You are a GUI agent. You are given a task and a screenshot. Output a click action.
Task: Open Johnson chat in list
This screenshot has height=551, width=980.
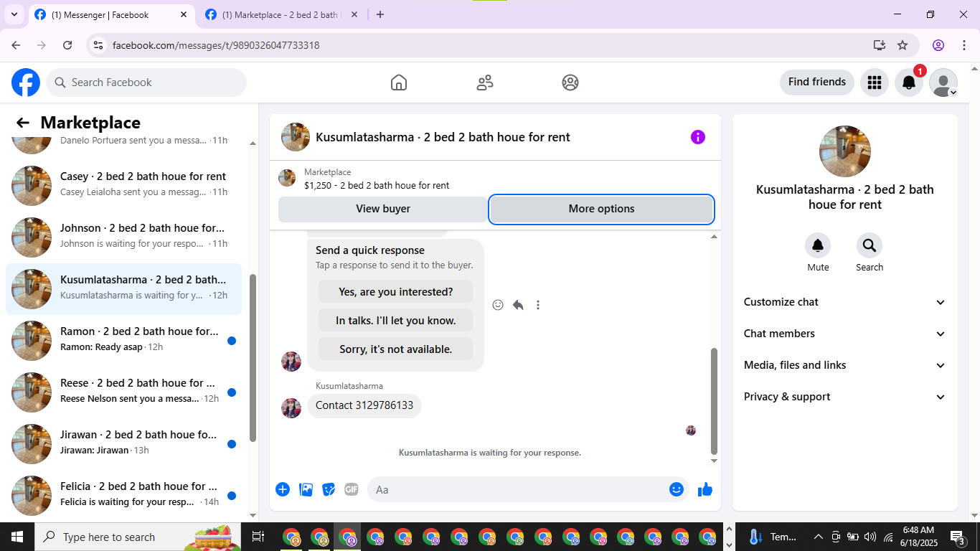[123, 237]
